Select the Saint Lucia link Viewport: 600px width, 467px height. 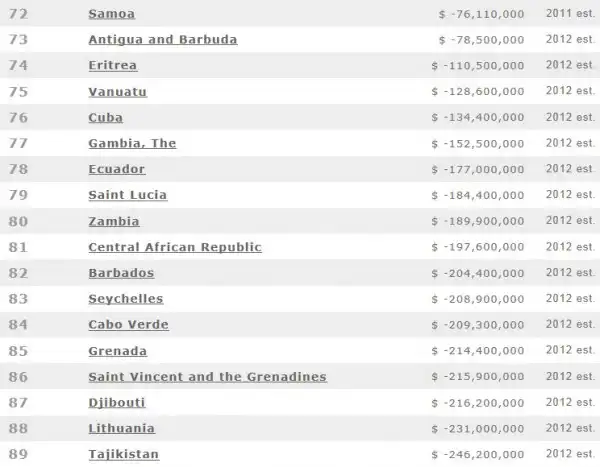point(127,195)
